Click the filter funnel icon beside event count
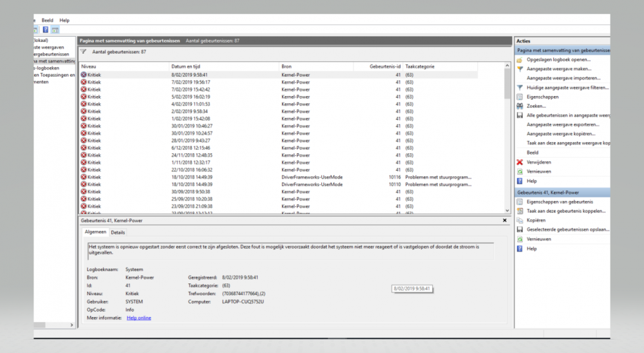This screenshot has height=353, width=644. 83,52
